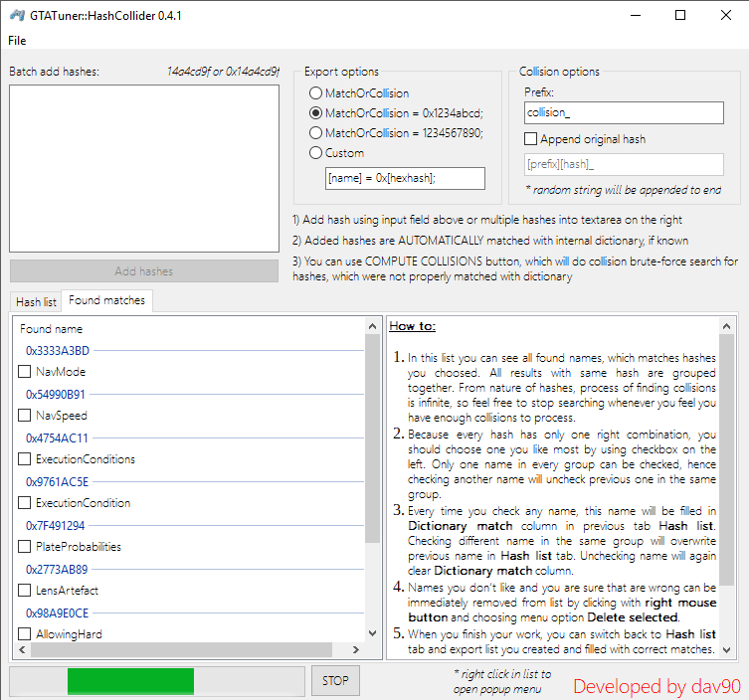Click the found names horizontal scrollbar thumb

(x=181, y=649)
